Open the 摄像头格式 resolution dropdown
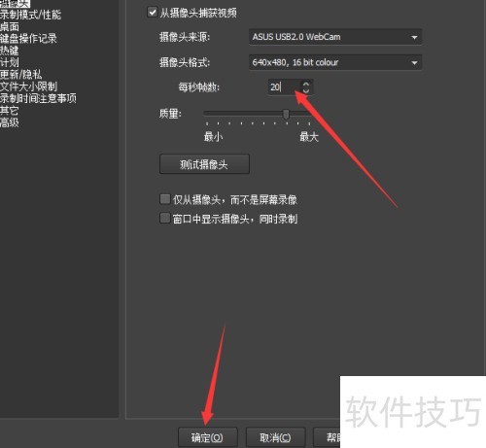Viewport: 486px width, 448px height. pos(335,62)
